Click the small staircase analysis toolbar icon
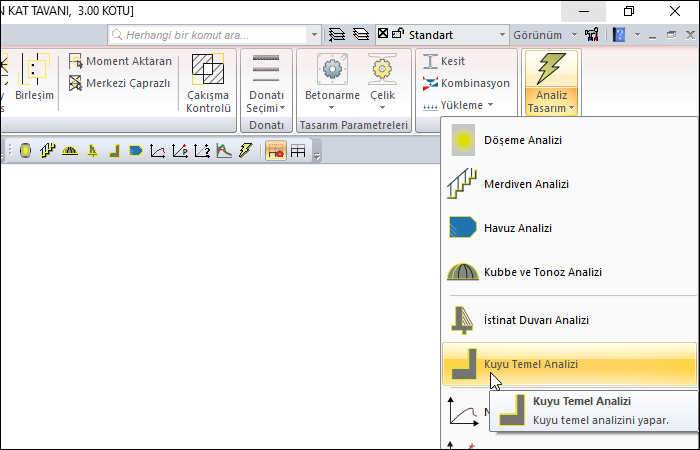This screenshot has height=450, width=700. 47,151
